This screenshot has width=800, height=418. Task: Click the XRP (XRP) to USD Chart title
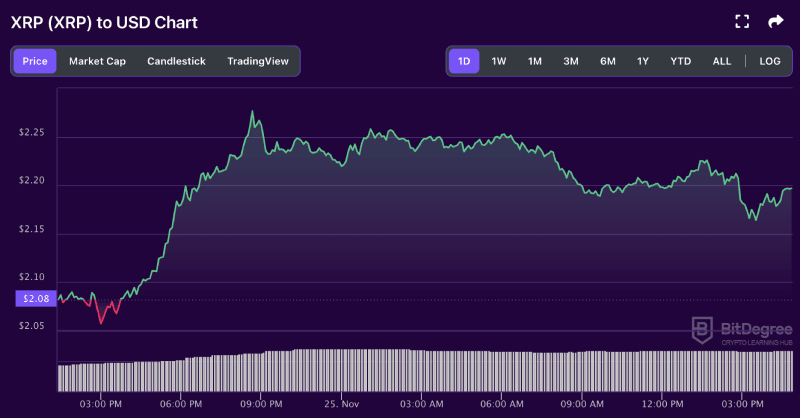tap(104, 22)
